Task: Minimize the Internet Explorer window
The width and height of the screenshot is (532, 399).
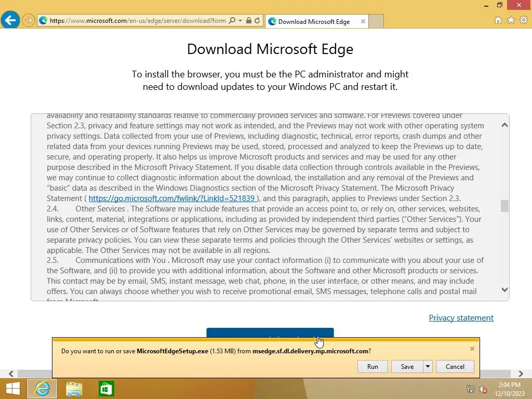Action: [486, 5]
